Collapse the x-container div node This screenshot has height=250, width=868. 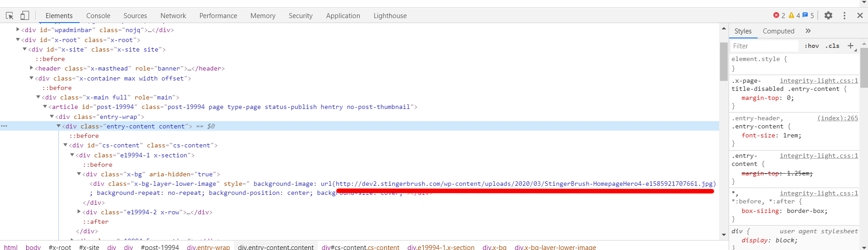click(x=32, y=78)
